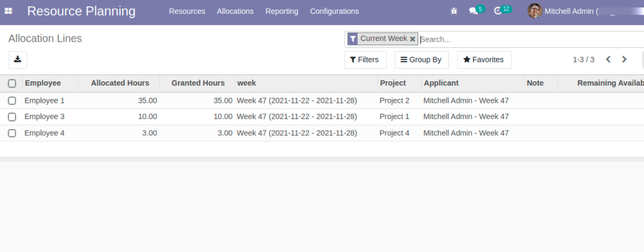Open Mitchell Admin user menu
644x252 pixels.
[x=586, y=11]
